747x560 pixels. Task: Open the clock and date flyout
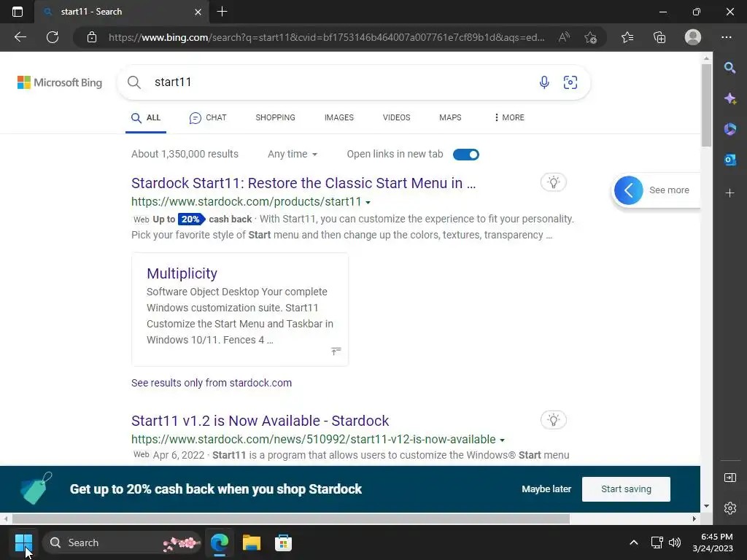[713, 542]
